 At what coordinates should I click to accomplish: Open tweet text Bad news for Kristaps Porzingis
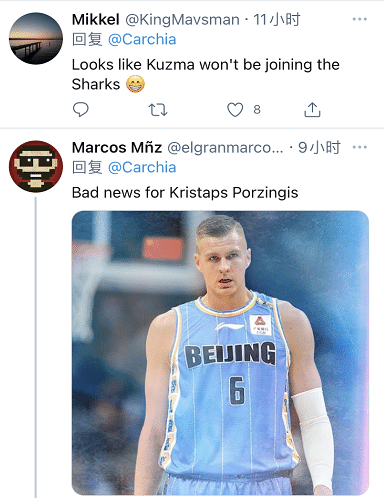(x=185, y=193)
